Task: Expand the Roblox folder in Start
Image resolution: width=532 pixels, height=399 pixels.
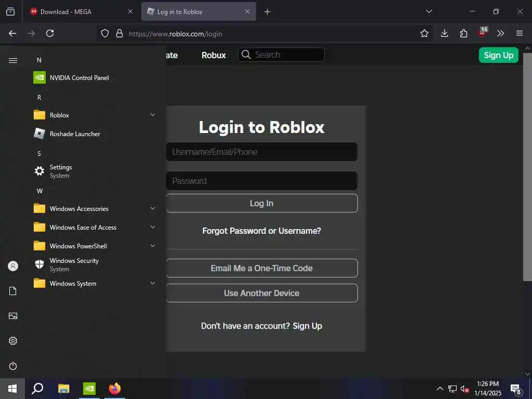Action: pyautogui.click(x=153, y=115)
